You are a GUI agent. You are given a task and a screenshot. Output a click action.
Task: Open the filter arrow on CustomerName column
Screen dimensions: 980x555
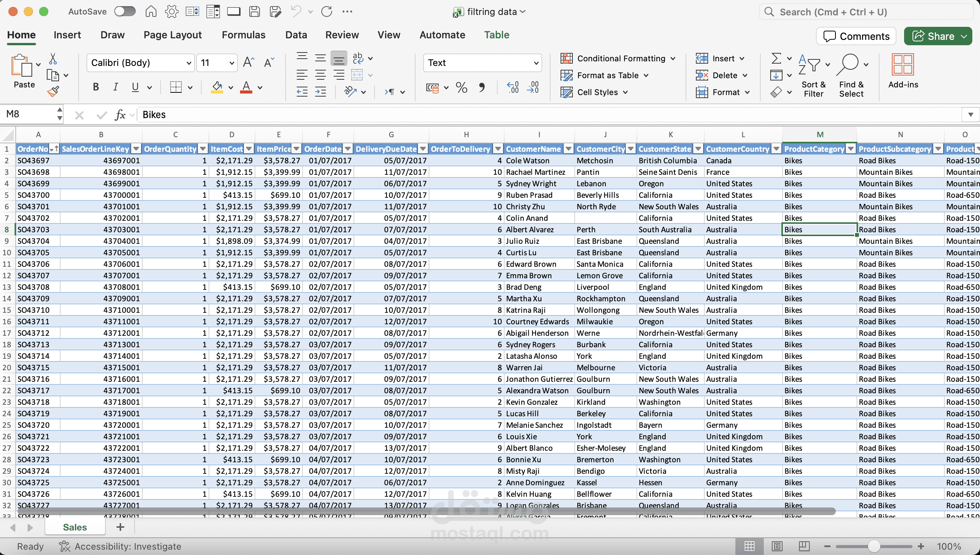point(568,149)
